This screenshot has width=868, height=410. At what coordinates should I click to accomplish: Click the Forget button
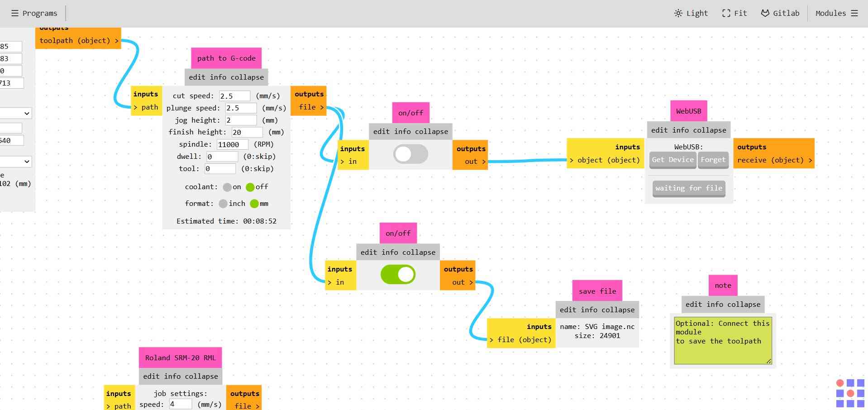pos(713,160)
